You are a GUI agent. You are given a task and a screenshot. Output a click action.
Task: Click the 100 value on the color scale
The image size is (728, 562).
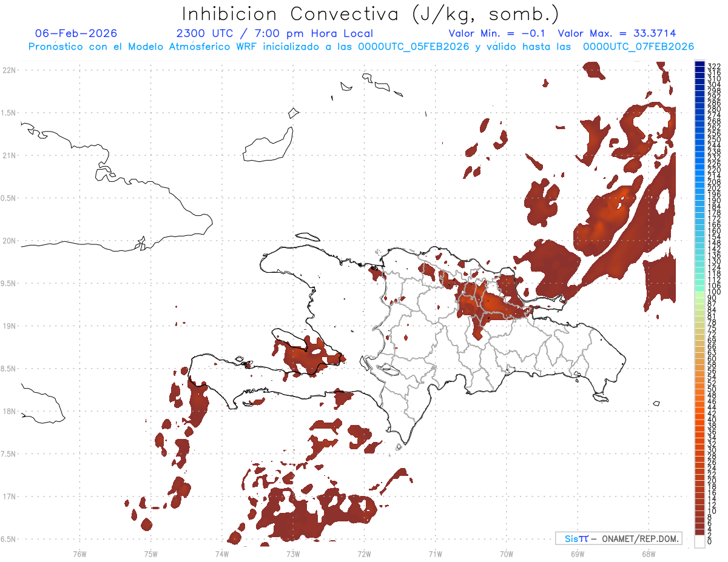point(714,292)
